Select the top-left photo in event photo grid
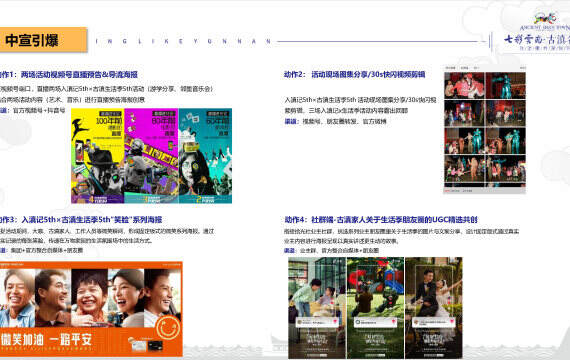Viewport: 570px width, 360px height. [464, 85]
